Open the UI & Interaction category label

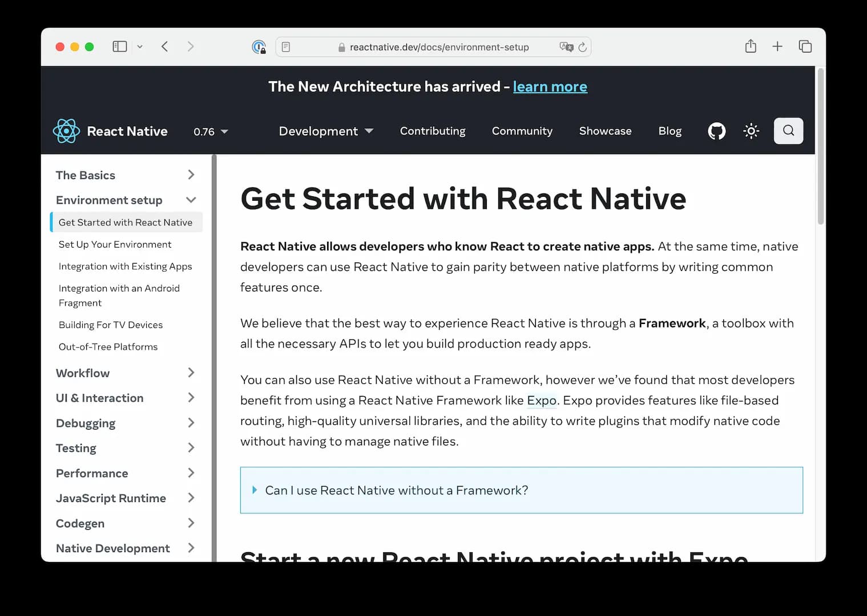(x=99, y=398)
